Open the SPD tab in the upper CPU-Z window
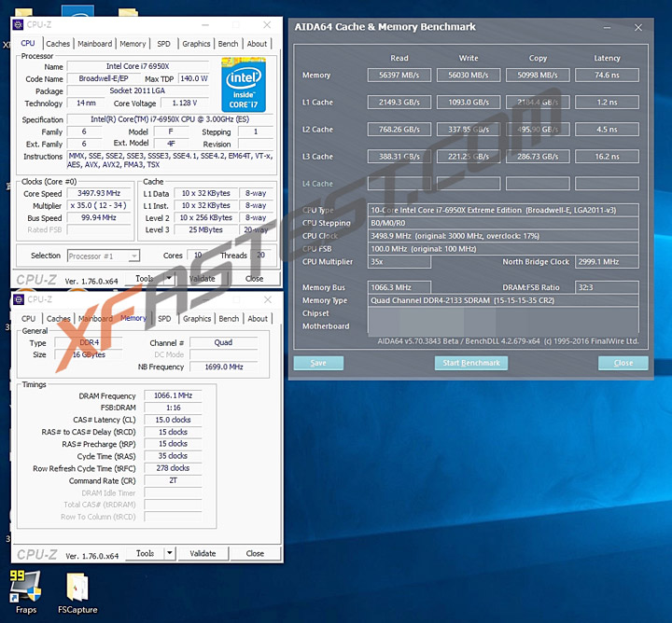 coord(163,44)
